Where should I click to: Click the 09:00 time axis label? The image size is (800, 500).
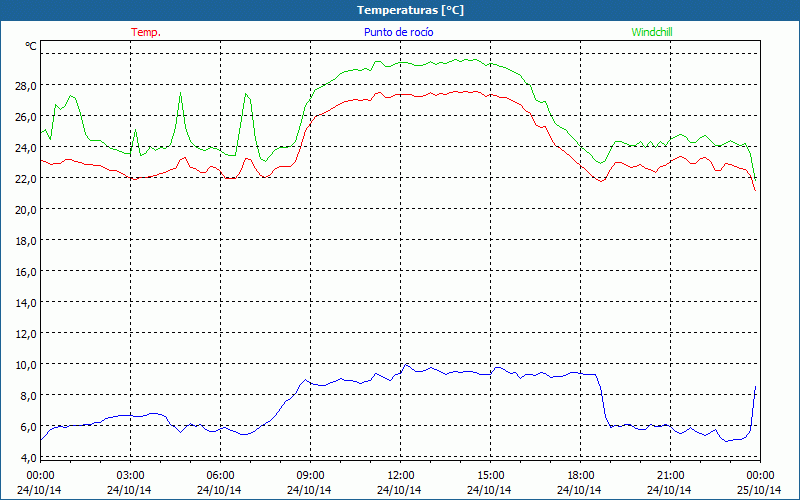311,476
